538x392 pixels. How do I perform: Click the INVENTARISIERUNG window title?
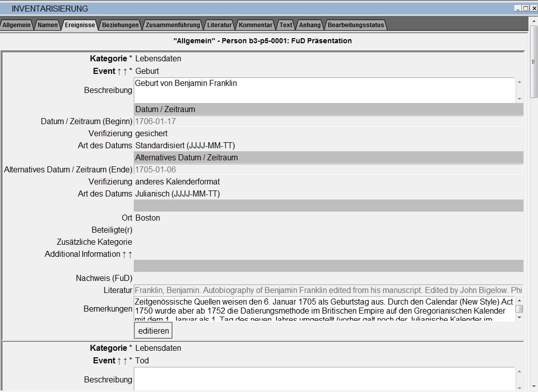click(50, 9)
